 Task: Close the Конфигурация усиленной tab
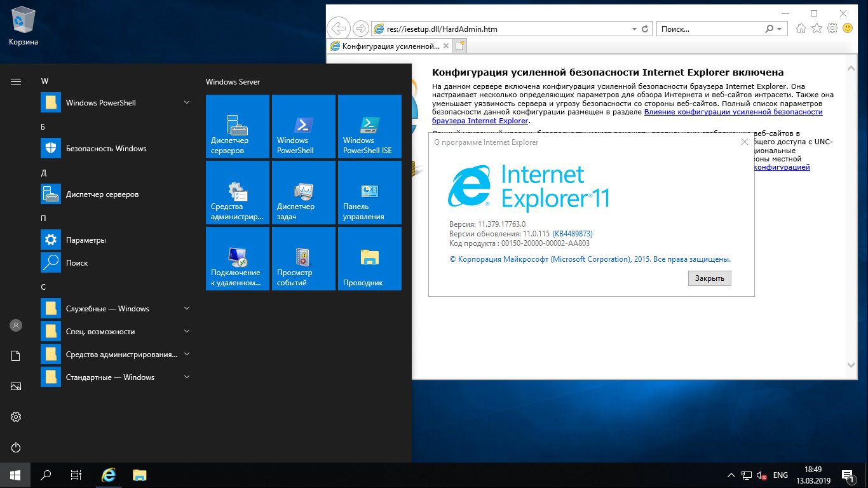click(445, 46)
